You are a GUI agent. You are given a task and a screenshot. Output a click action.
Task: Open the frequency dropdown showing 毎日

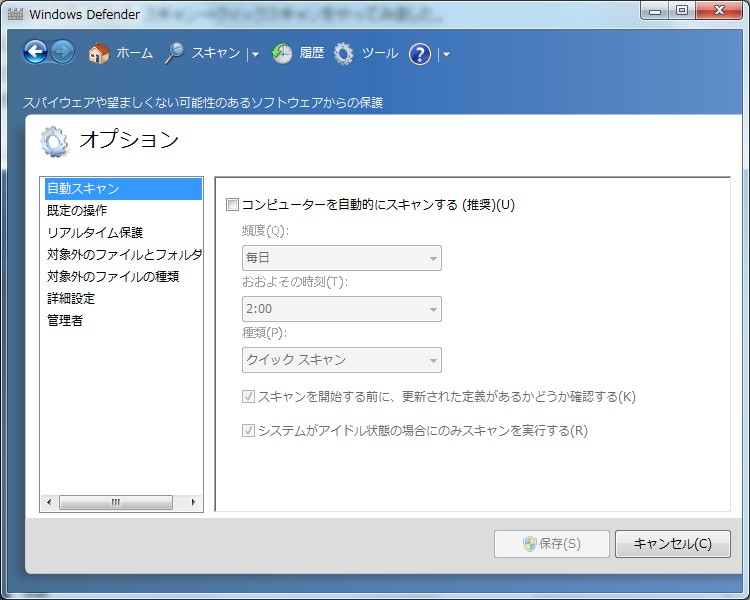(x=341, y=258)
